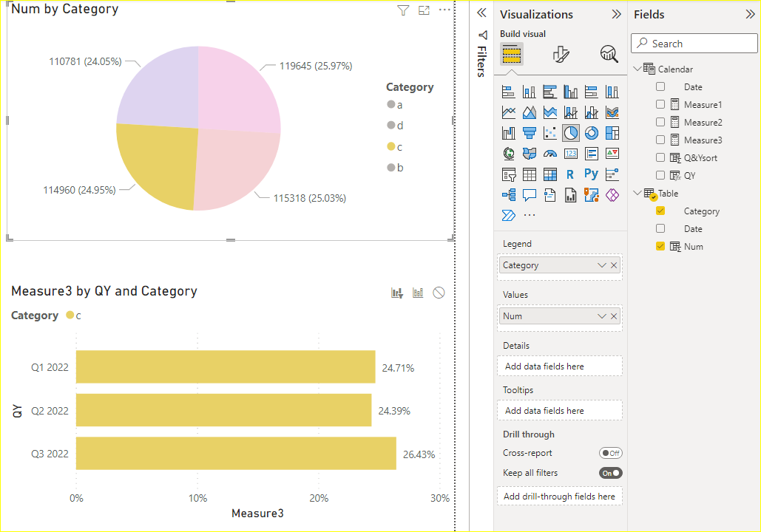Open the Format visual tab icon

pos(561,54)
